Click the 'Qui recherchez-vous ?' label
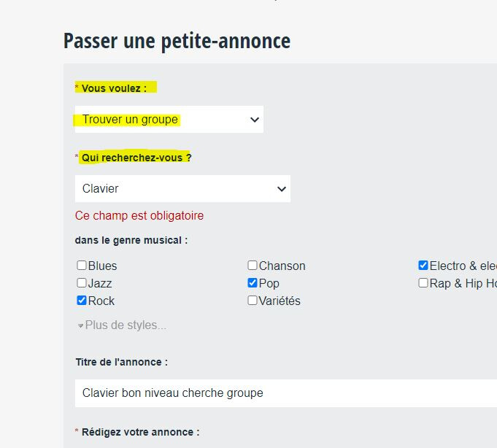497x448 pixels. (x=136, y=157)
